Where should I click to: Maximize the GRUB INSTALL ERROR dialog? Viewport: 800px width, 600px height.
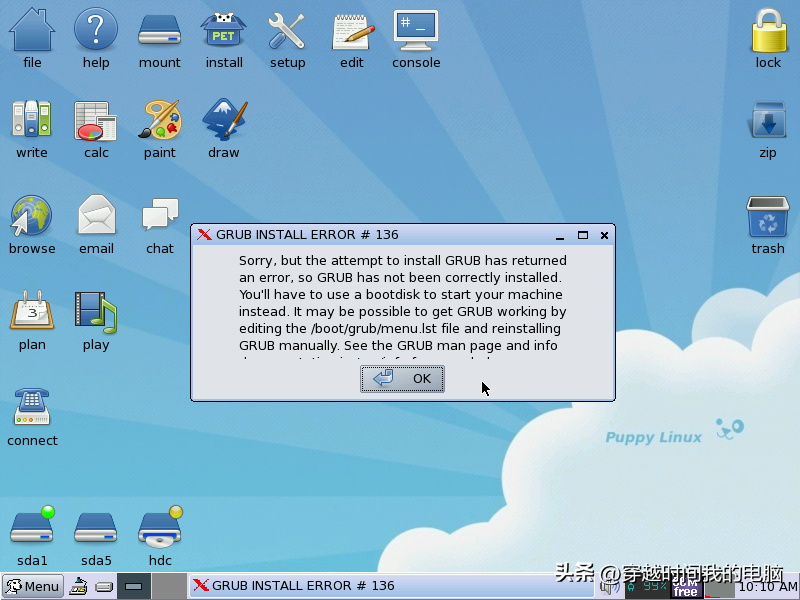[583, 235]
